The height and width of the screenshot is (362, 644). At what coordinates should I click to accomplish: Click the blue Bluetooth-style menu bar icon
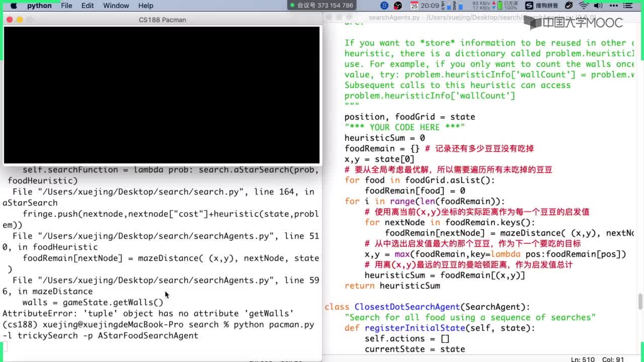click(385, 6)
